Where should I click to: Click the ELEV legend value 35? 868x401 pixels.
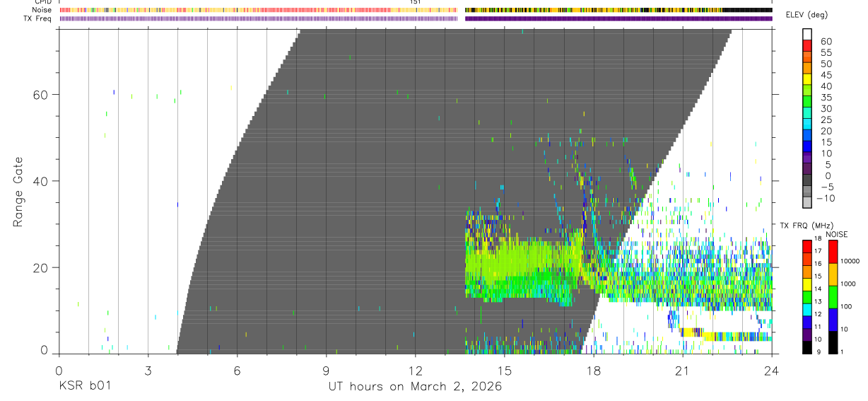[826, 97]
